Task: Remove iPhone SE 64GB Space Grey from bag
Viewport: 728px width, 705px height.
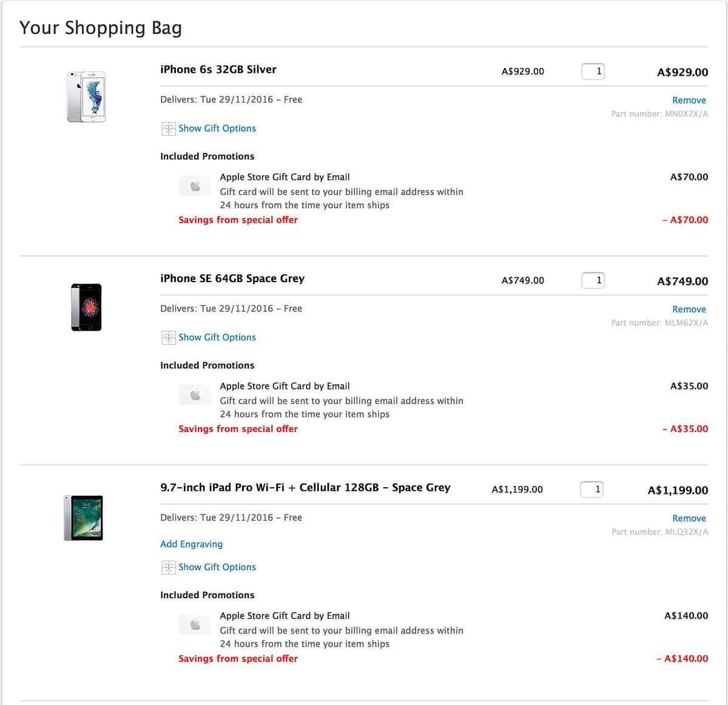Action: click(x=689, y=309)
